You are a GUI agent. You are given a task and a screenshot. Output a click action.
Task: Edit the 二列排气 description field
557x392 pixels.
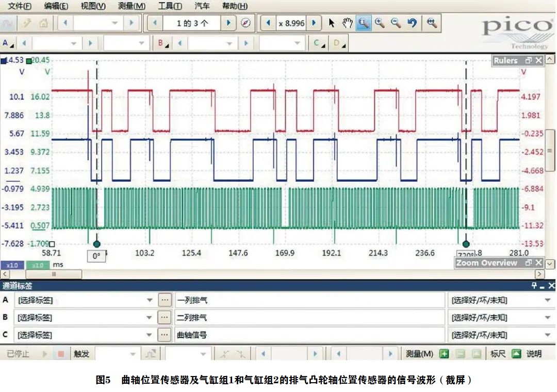click(309, 317)
